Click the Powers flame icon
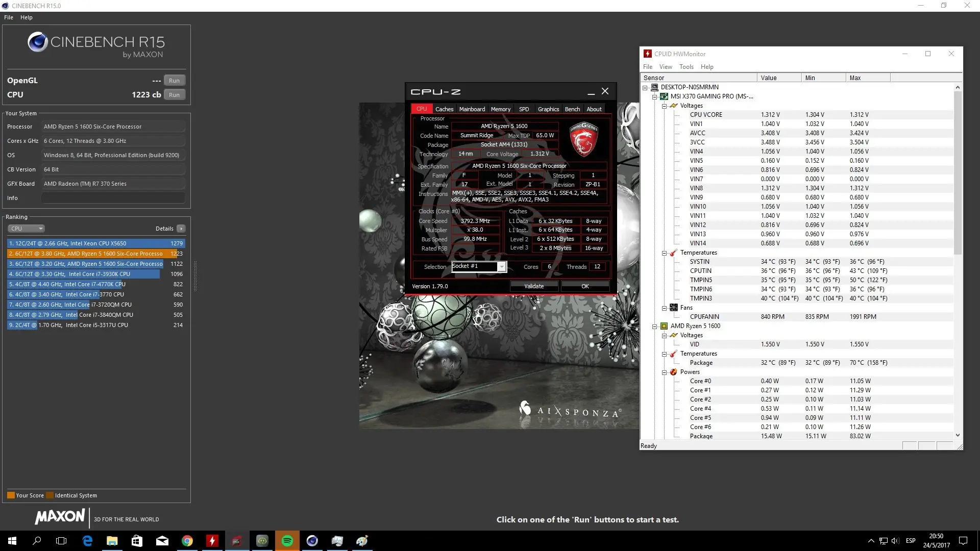980x551 pixels. point(674,372)
